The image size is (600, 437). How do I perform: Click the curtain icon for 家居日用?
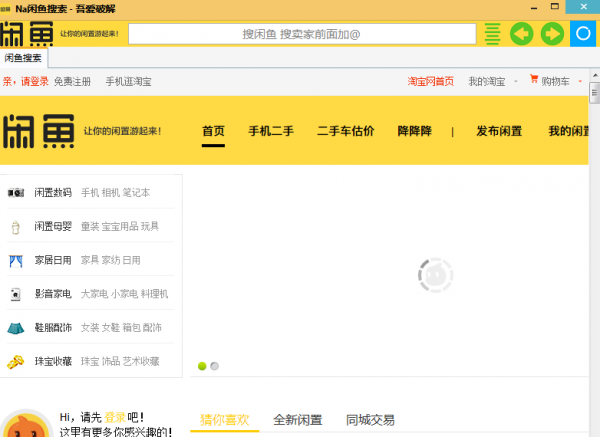pyautogui.click(x=16, y=261)
